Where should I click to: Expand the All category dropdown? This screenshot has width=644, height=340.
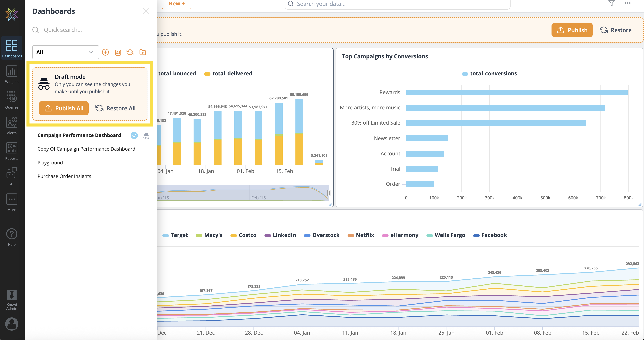pyautogui.click(x=66, y=52)
